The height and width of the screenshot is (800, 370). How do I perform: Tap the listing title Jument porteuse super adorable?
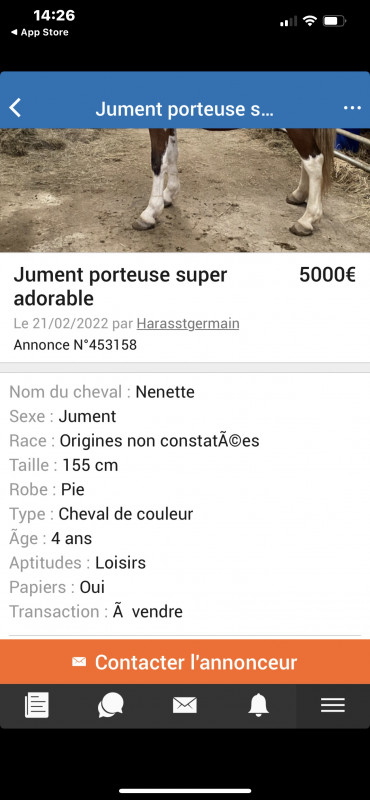tap(120, 286)
